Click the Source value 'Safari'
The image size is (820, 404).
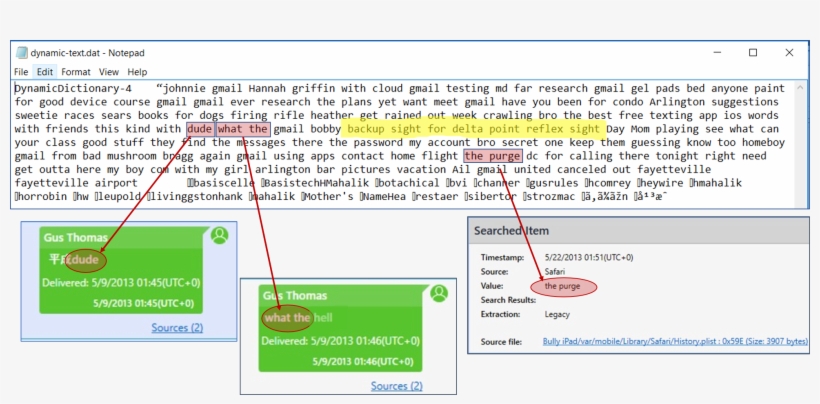(554, 272)
